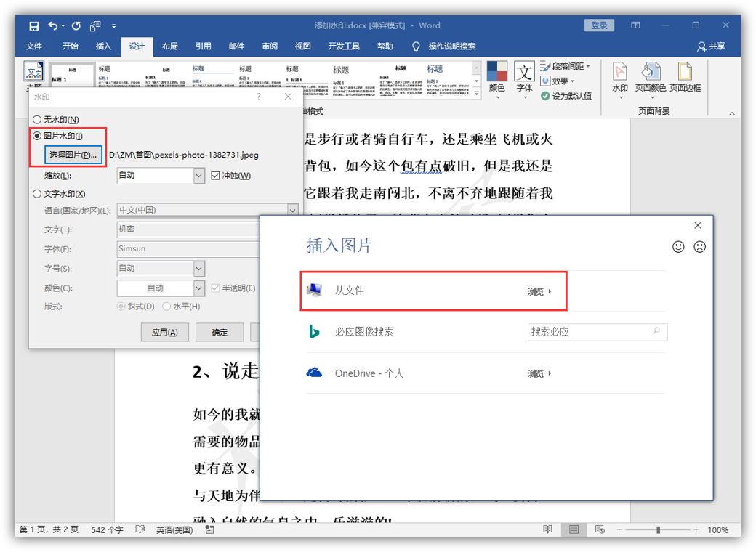
Task: Click the Tell Me lightbulb icon
Action: [416, 46]
